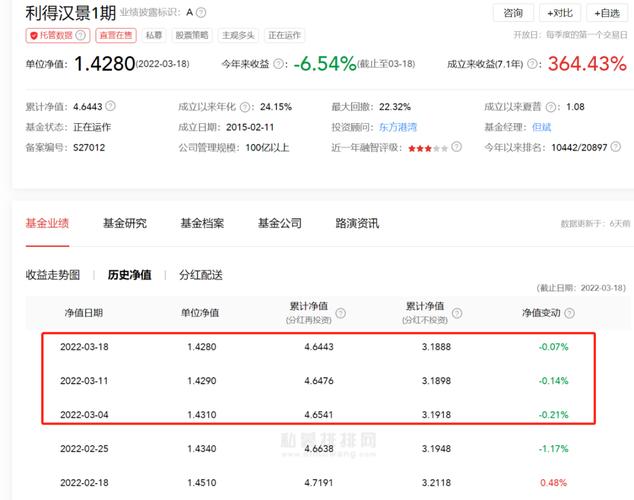Click date cell 2022-03-11
The width and height of the screenshot is (634, 500).
[84, 381]
